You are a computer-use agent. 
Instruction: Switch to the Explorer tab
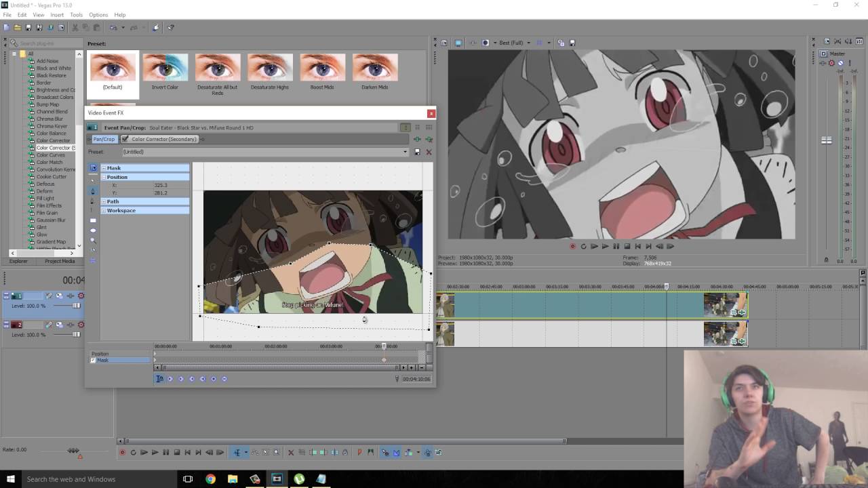click(x=18, y=261)
